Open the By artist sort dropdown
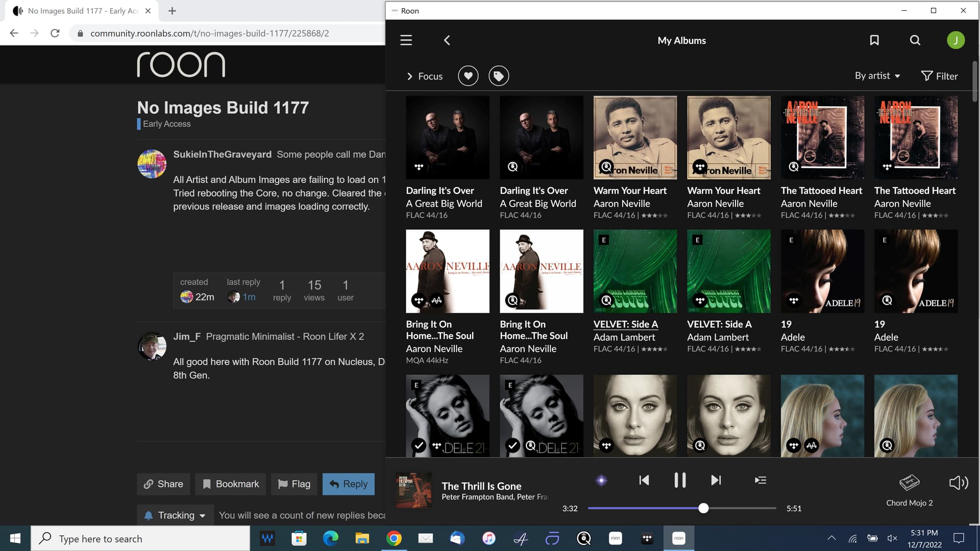 tap(877, 76)
